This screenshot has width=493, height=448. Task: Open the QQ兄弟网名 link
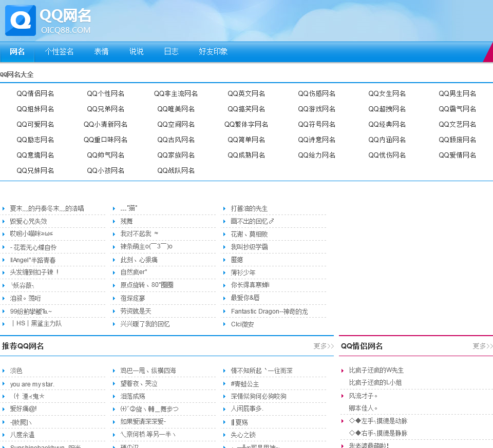106,109
